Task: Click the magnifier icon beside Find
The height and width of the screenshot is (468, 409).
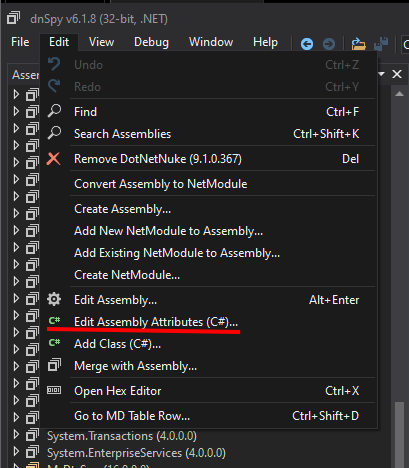Action: pos(54,111)
